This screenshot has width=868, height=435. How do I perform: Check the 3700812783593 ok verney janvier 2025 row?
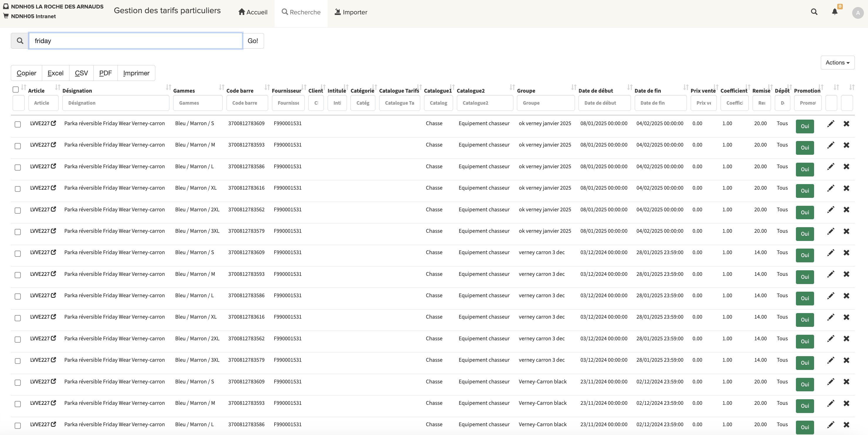point(18,146)
